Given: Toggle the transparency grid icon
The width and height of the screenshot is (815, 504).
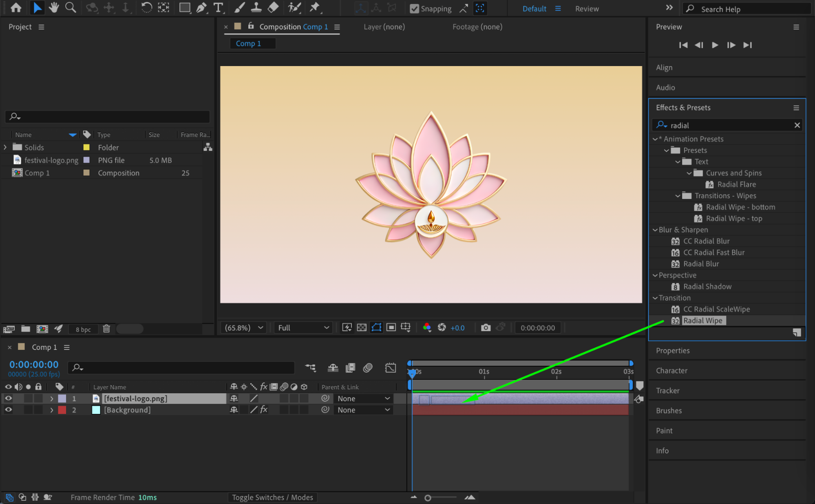Looking at the screenshot, I should tap(362, 327).
